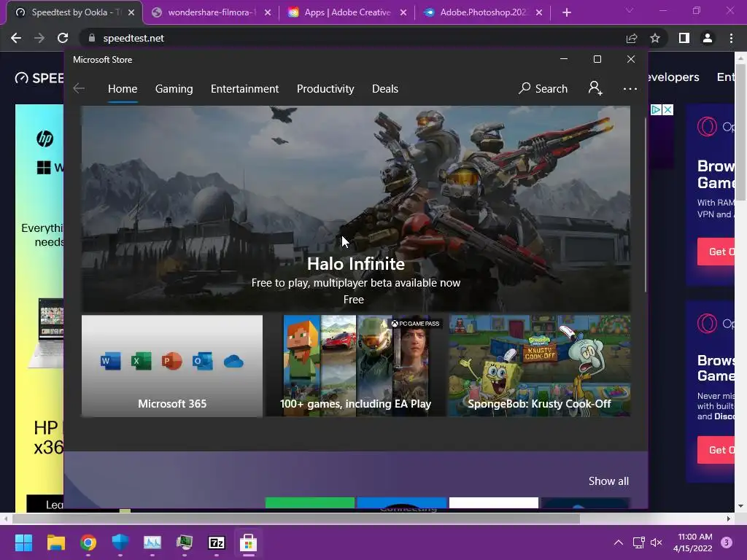Click the upper Opera Get button
747x560 pixels.
pos(716,252)
